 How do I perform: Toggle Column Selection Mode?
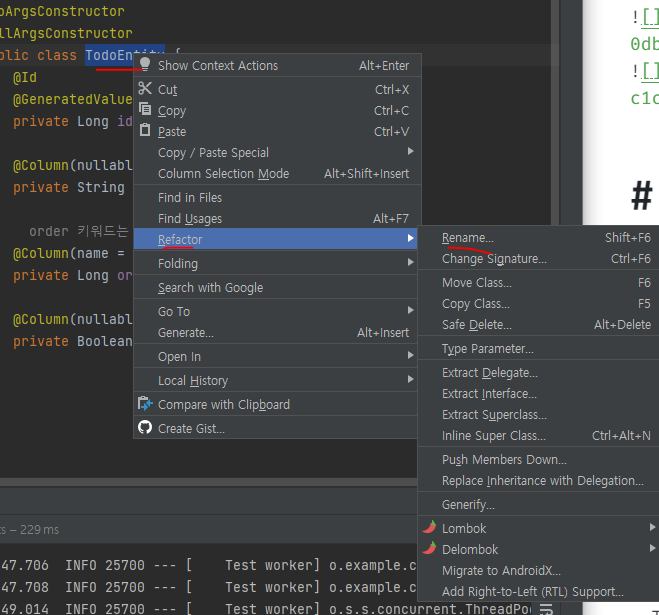(x=223, y=173)
